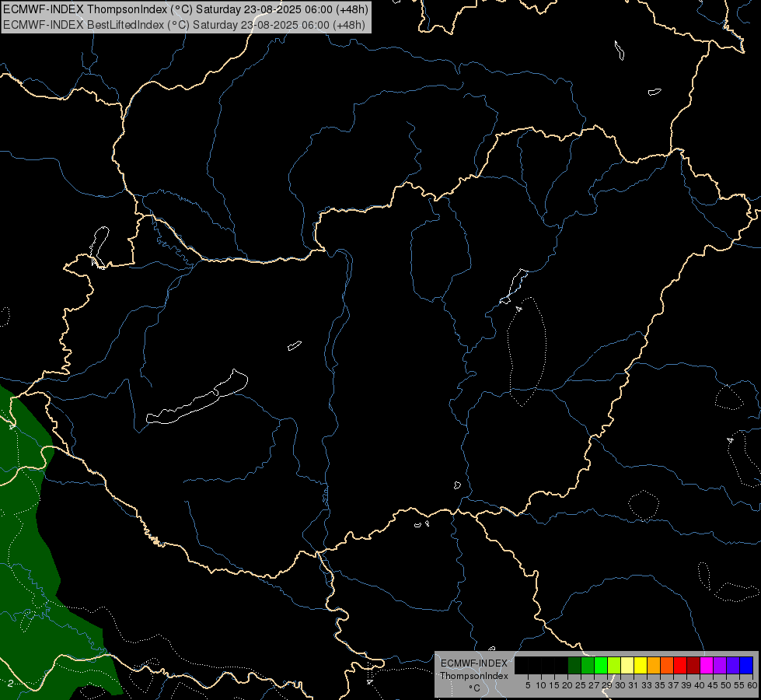This screenshot has height=700, width=761.
Task: Click the legend title ECMWF-INDEX
Action: coord(474,663)
